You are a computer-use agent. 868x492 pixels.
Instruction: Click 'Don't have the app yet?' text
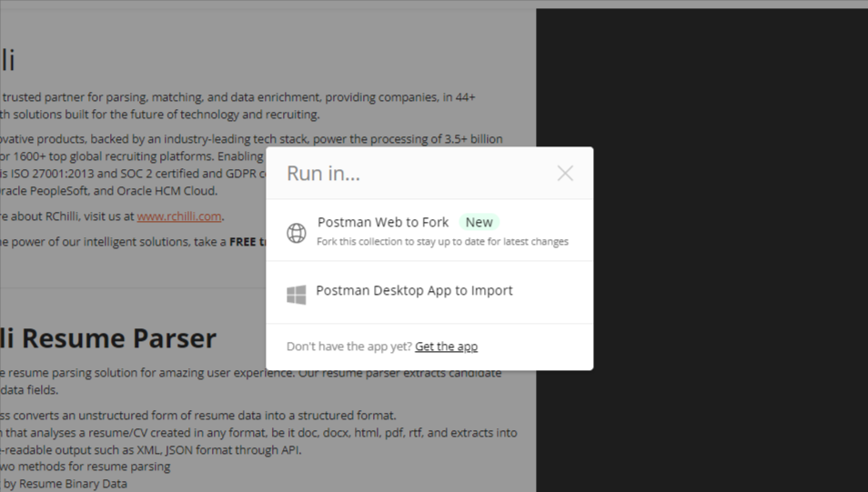click(x=349, y=346)
